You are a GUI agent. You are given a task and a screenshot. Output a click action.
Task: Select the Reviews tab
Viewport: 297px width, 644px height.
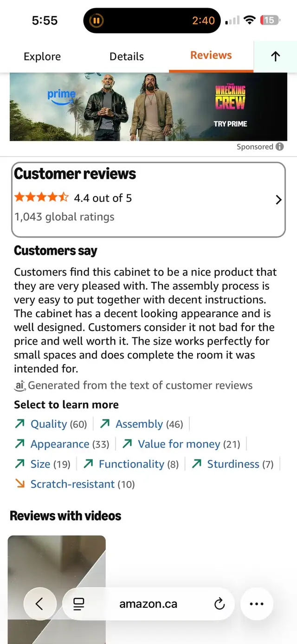point(211,55)
